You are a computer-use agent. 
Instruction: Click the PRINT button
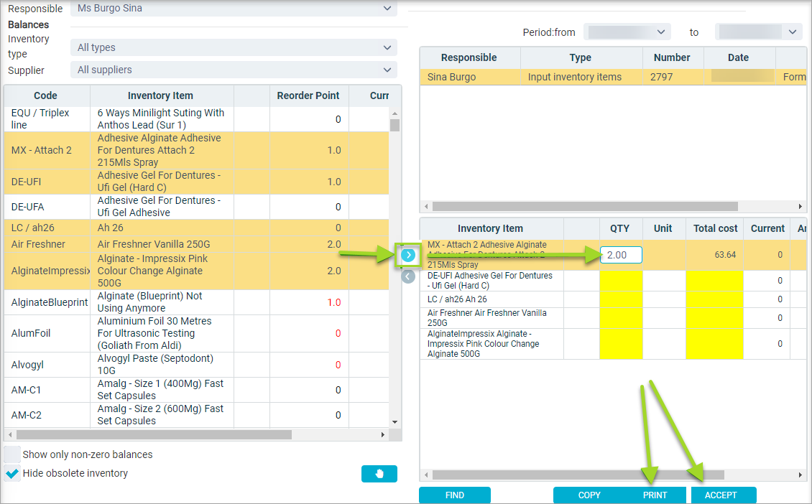tap(655, 495)
